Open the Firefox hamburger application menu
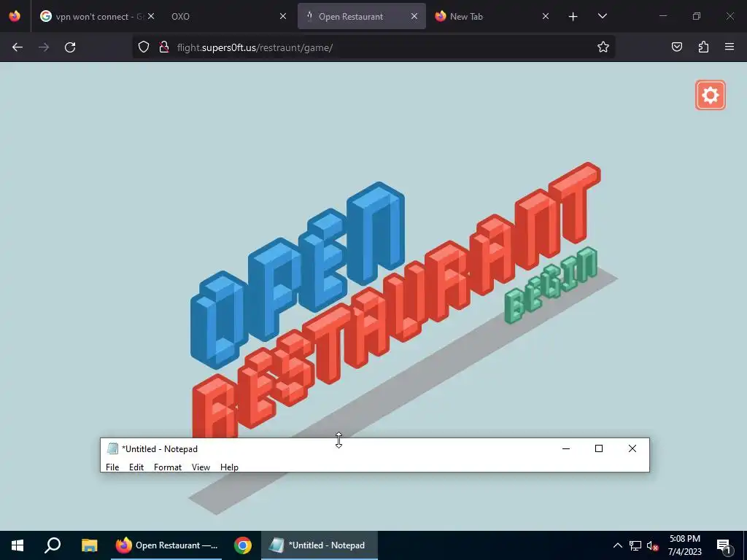Viewport: 747px width, 560px height. [x=729, y=47]
